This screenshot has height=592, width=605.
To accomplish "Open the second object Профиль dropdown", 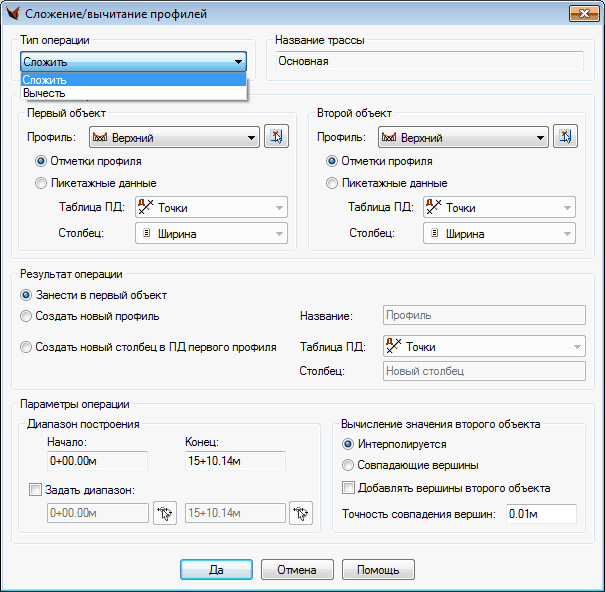I will click(x=540, y=138).
